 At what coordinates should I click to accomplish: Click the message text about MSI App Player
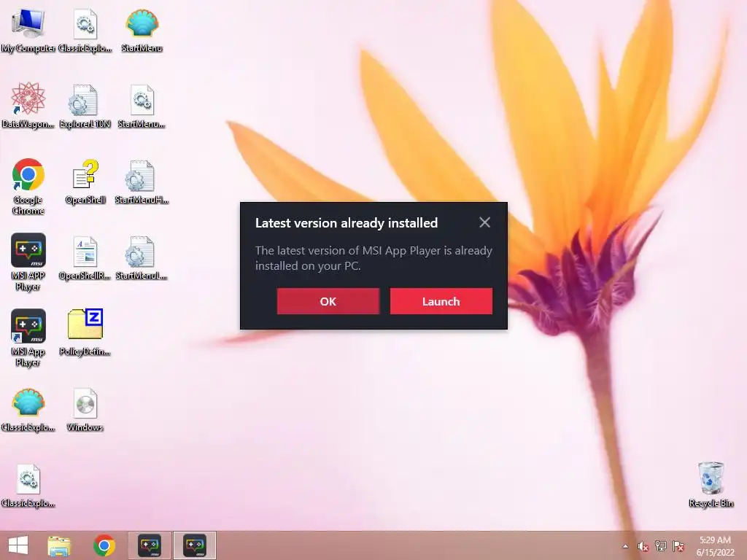(373, 258)
